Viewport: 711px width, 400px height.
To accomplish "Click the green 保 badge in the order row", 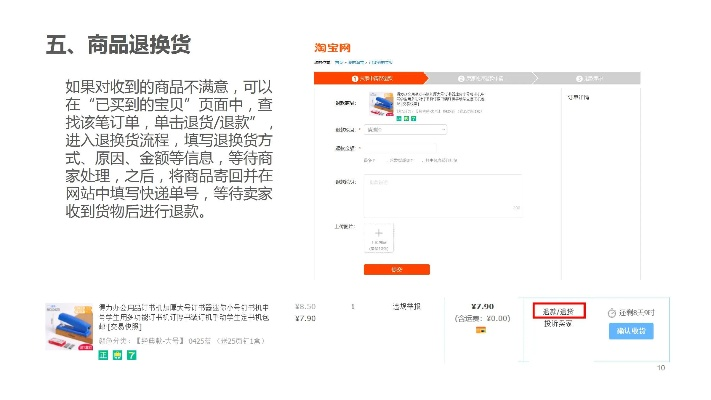I will [x=117, y=355].
